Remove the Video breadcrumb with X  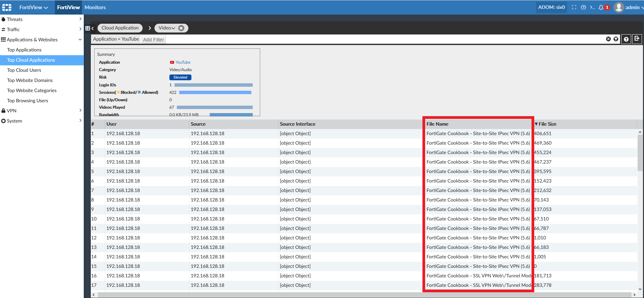pos(181,28)
